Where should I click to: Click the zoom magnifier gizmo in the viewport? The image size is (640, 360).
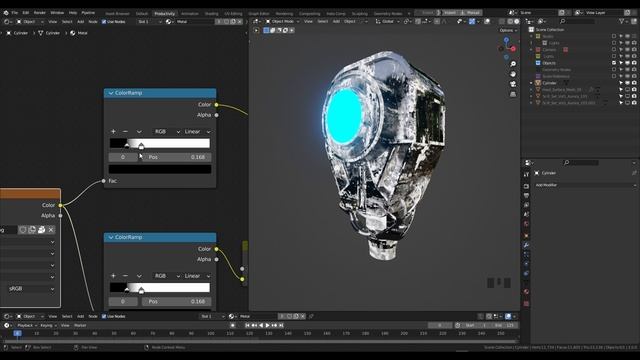point(513,64)
